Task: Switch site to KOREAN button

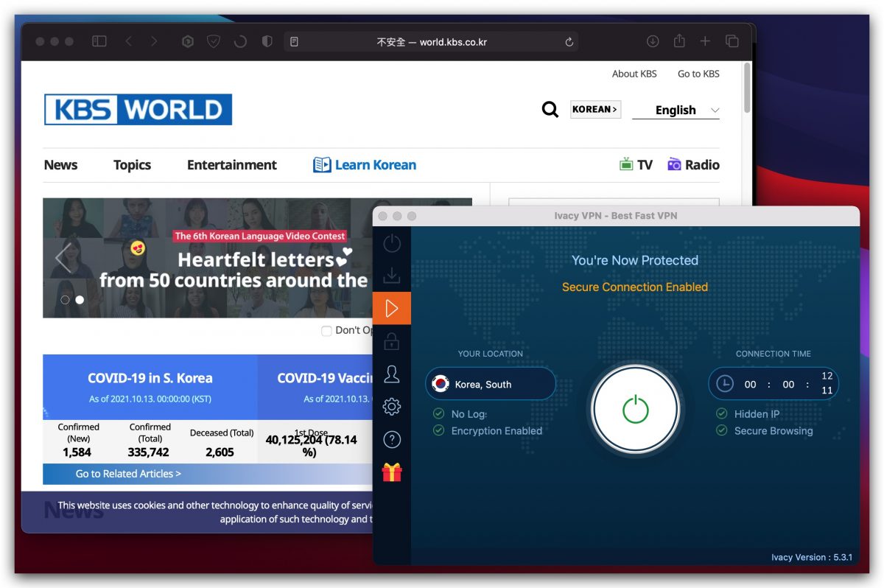Action: [x=595, y=109]
